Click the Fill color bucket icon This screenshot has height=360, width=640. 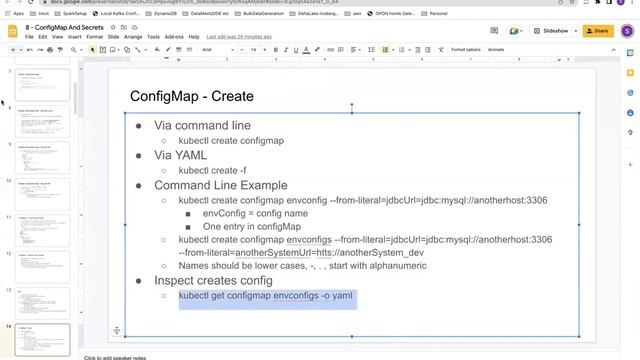157,50
